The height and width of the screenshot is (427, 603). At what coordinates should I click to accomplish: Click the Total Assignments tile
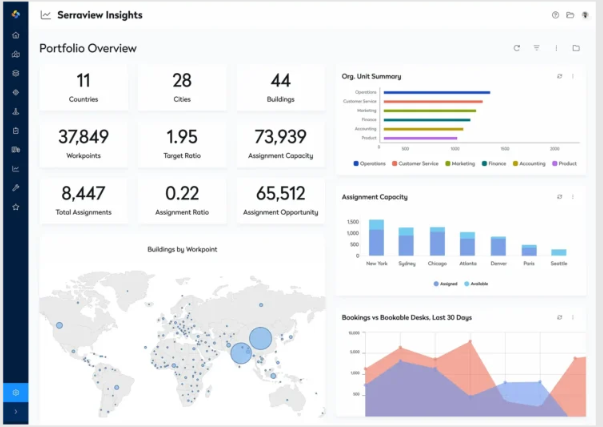pyautogui.click(x=83, y=200)
